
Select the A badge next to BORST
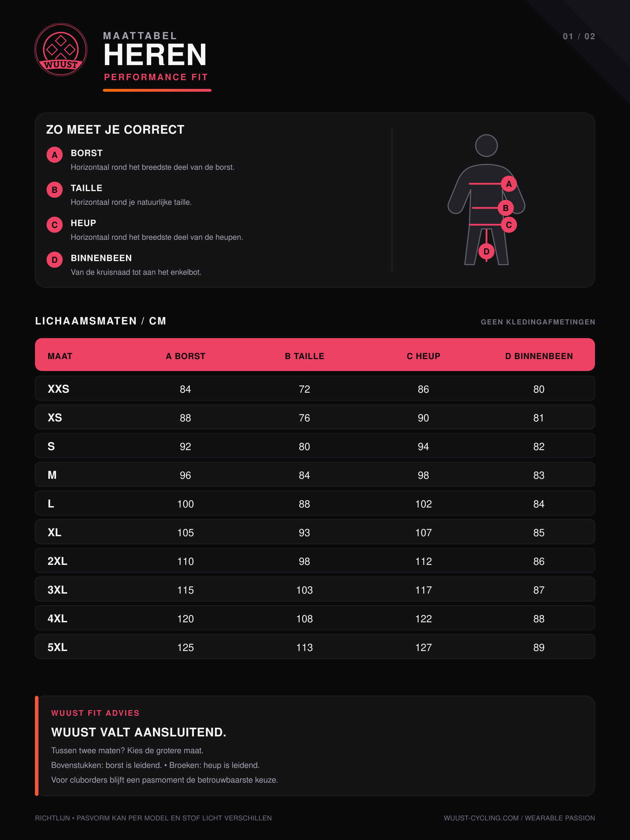click(x=55, y=155)
